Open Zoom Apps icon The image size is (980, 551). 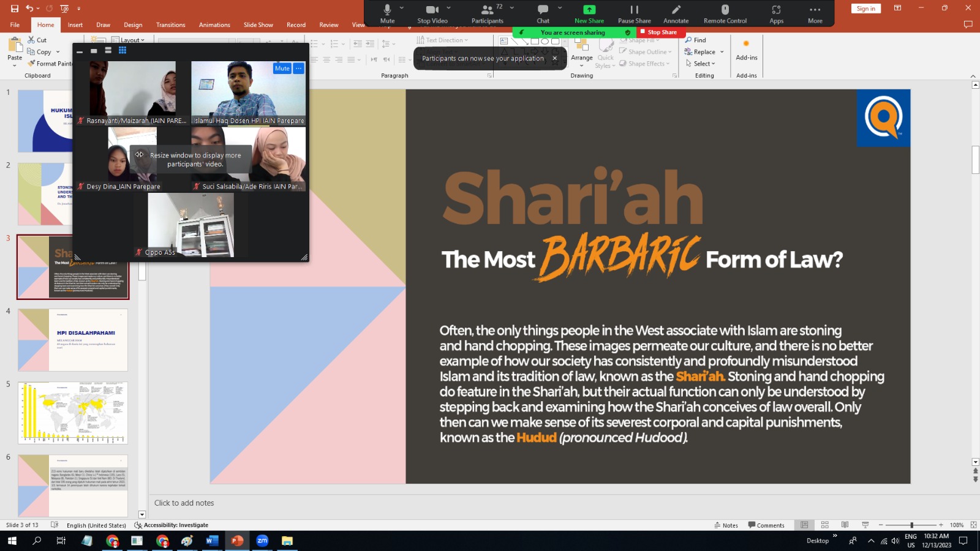(x=776, y=10)
